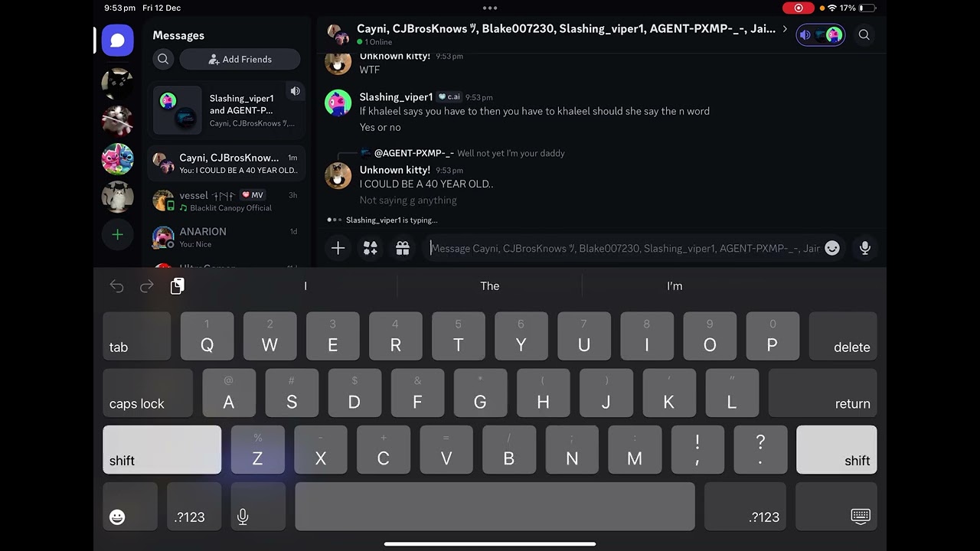
Task: Open the attachment plus button in message bar
Action: click(338, 248)
